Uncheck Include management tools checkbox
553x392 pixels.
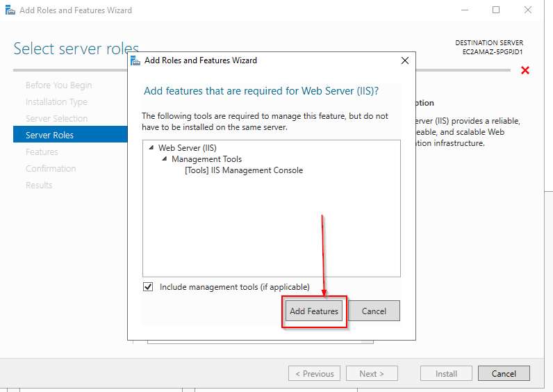point(148,287)
